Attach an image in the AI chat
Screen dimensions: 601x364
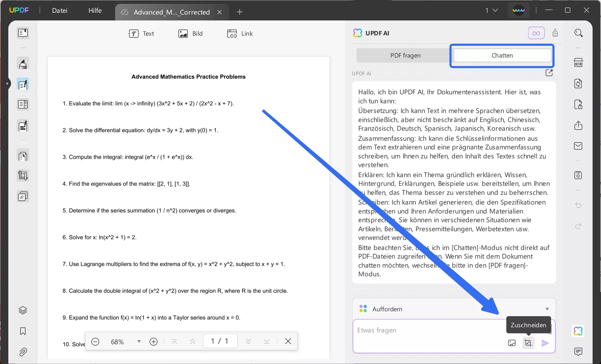pyautogui.click(x=512, y=343)
